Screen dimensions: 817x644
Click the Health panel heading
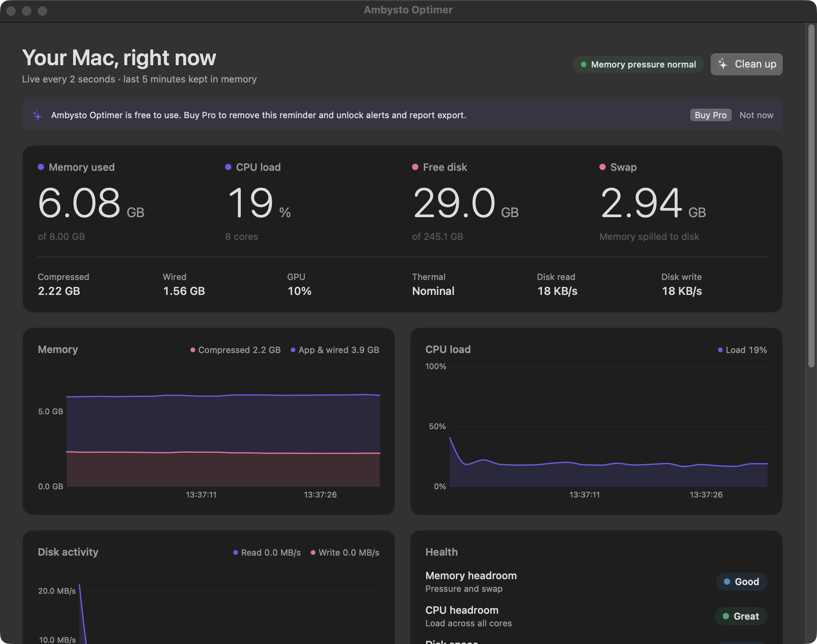pyautogui.click(x=441, y=552)
